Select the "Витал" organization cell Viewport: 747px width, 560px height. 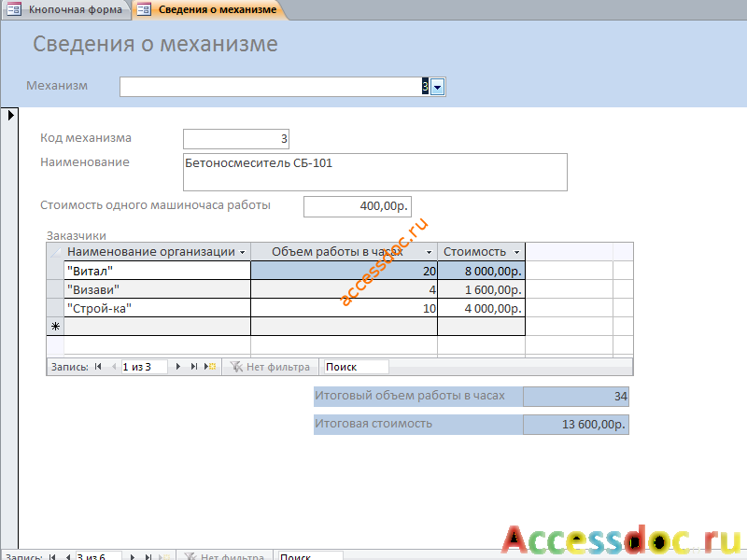click(x=157, y=271)
